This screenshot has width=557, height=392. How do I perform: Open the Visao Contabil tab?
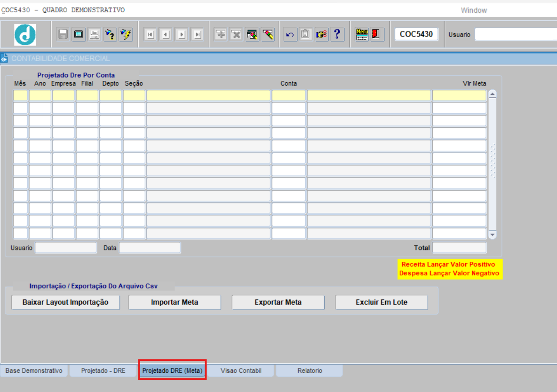pyautogui.click(x=241, y=371)
